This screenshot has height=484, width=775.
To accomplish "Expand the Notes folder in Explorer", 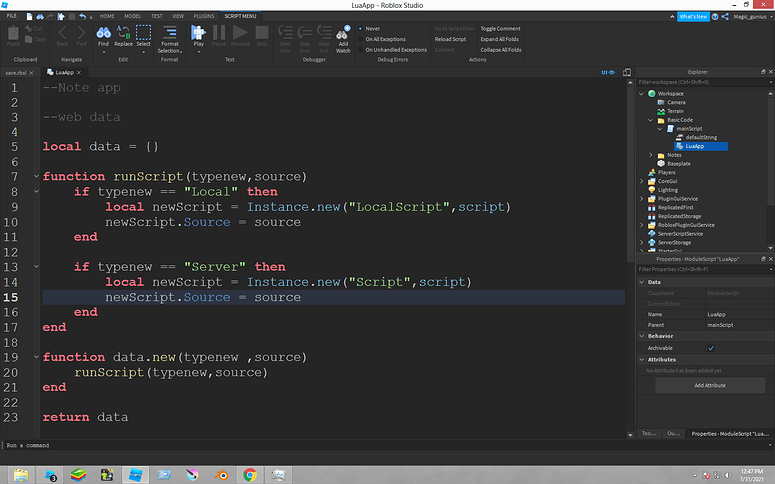I will [x=651, y=155].
